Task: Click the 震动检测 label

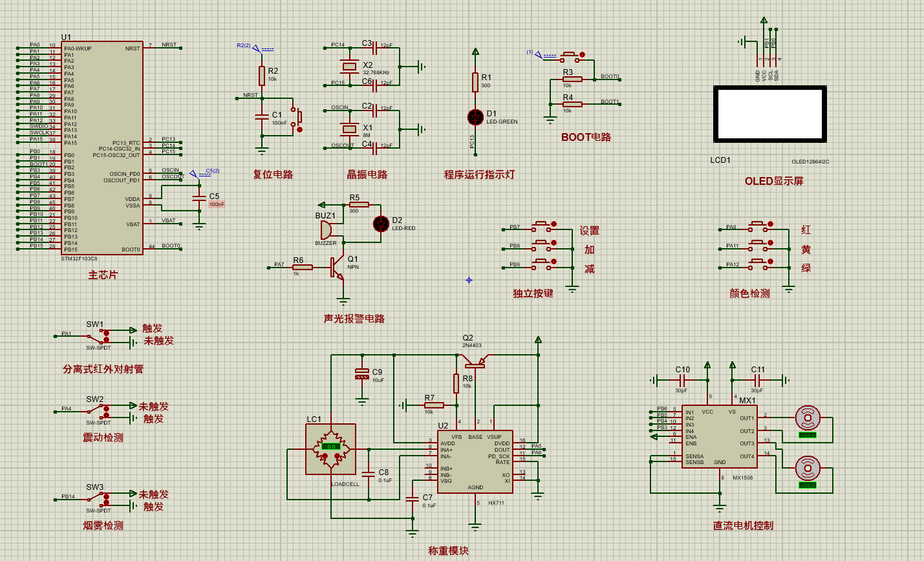Action: 103,438
